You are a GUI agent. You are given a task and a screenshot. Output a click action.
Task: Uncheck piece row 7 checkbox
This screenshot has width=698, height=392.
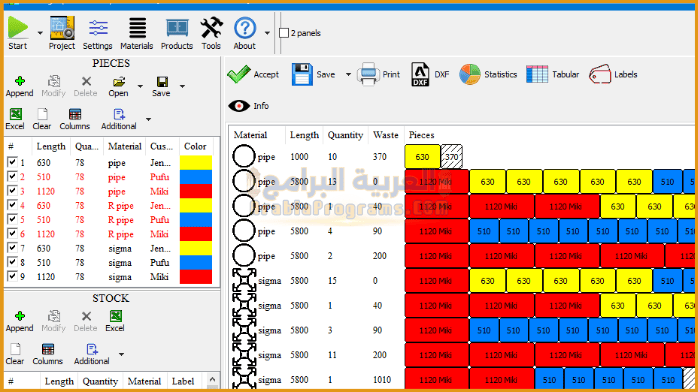click(12, 248)
